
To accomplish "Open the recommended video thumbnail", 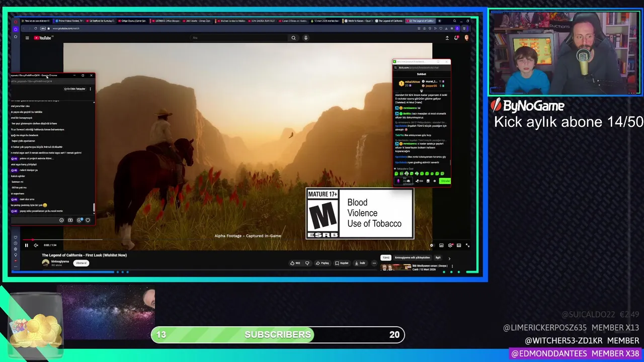I will (395, 267).
